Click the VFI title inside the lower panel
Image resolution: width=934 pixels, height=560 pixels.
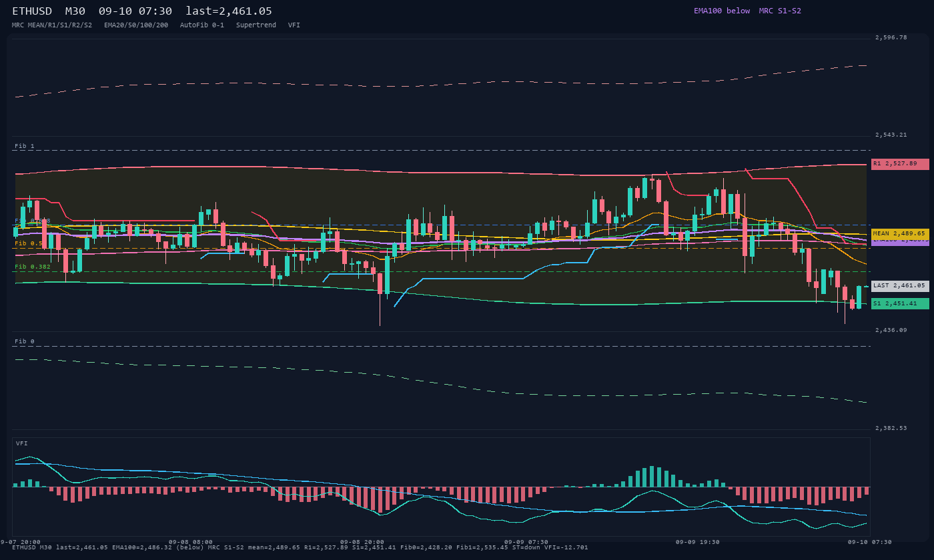tap(22, 443)
